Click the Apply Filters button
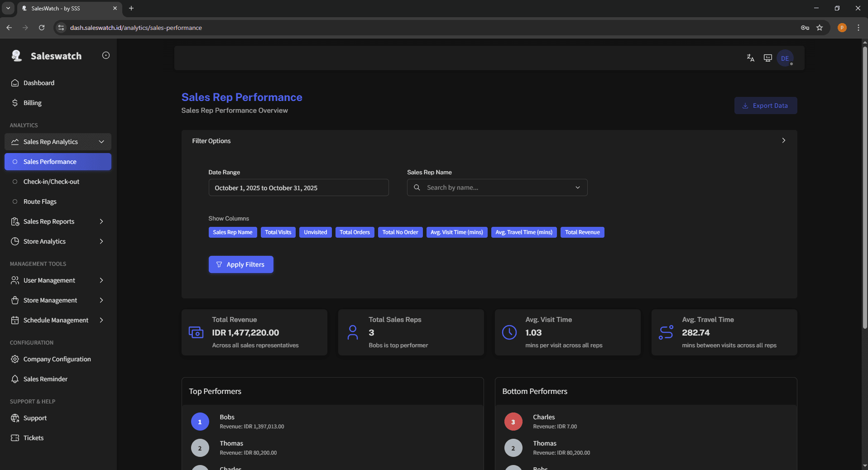The image size is (868, 470). (240, 264)
